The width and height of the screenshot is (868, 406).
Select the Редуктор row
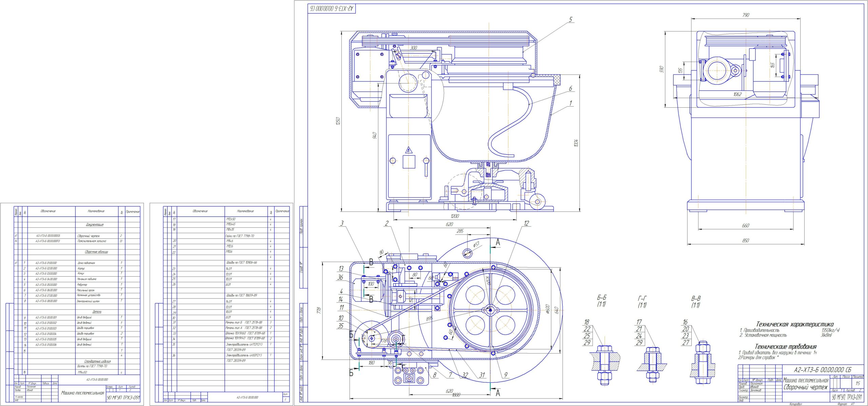[x=77, y=285]
